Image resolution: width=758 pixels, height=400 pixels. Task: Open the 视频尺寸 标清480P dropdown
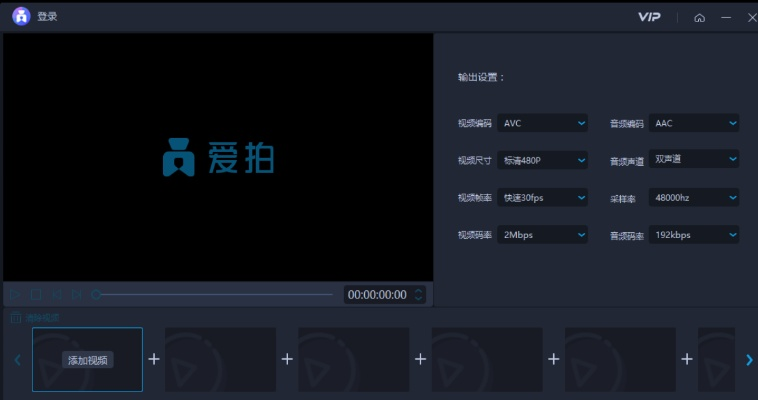(x=542, y=161)
